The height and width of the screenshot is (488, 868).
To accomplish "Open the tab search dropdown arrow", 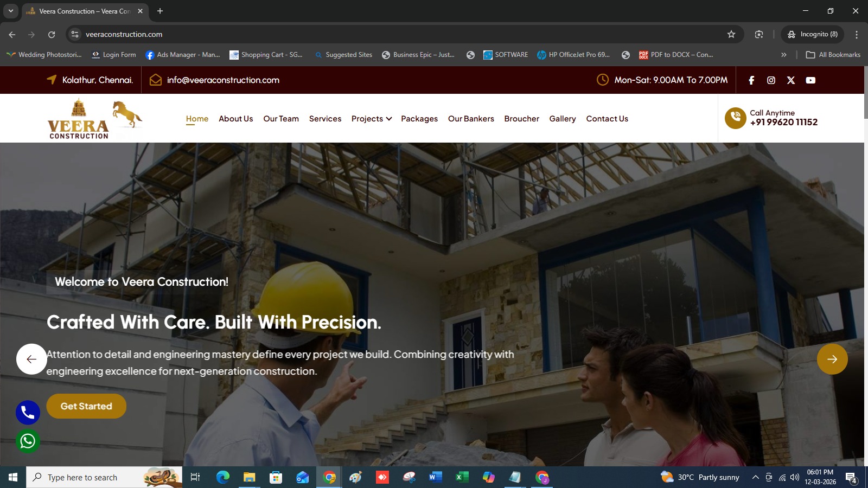I will 10,11.
